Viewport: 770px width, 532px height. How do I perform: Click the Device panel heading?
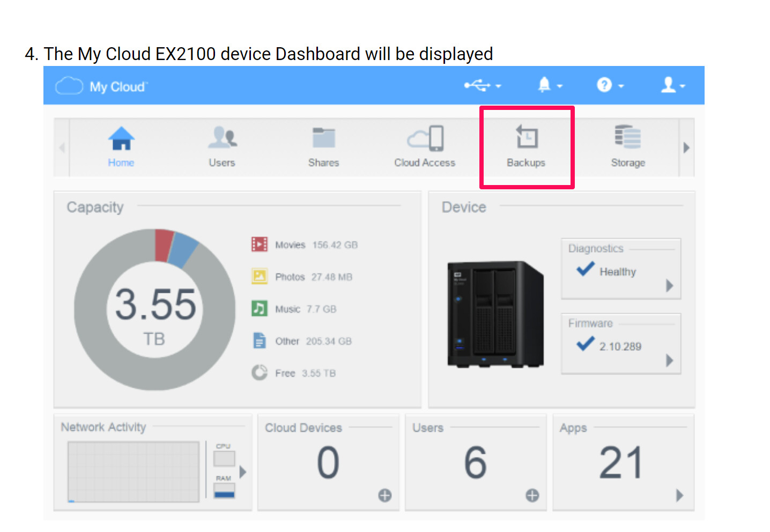point(464,208)
